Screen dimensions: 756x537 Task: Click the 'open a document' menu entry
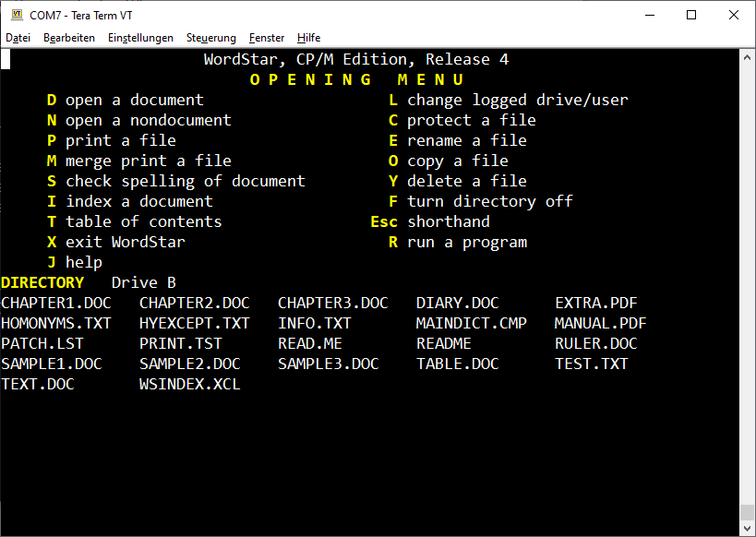click(x=134, y=100)
